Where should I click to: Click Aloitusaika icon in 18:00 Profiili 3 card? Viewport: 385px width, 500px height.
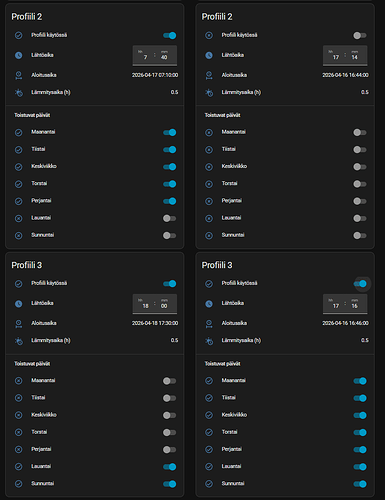[19, 324]
